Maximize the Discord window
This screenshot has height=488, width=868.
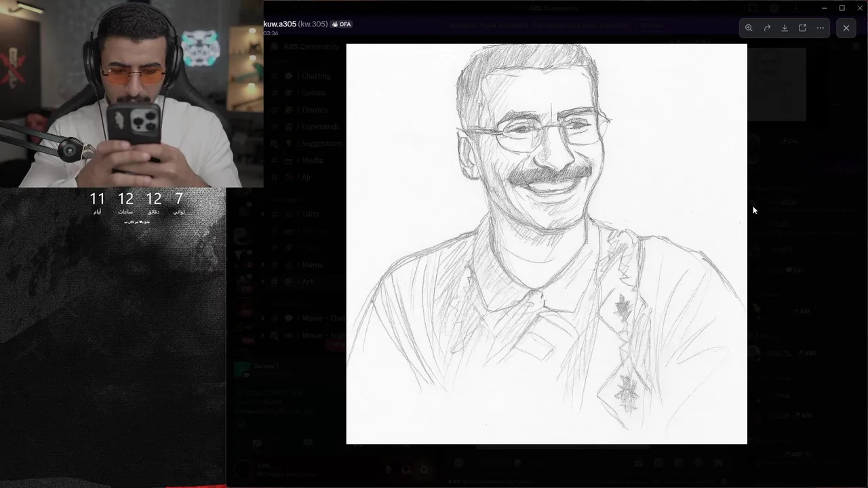[842, 8]
